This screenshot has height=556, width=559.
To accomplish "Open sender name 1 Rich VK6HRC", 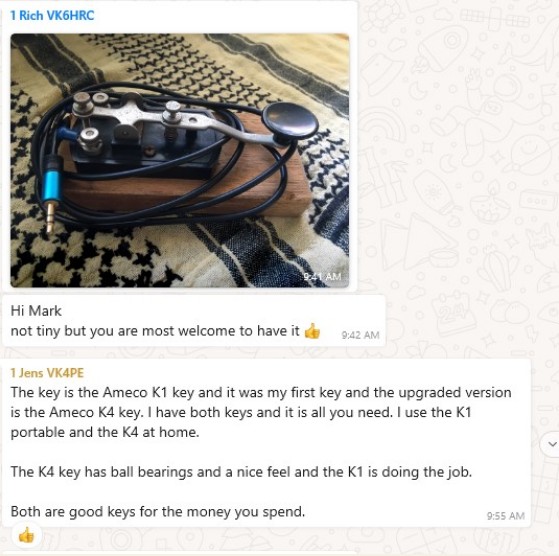I will [52, 15].
